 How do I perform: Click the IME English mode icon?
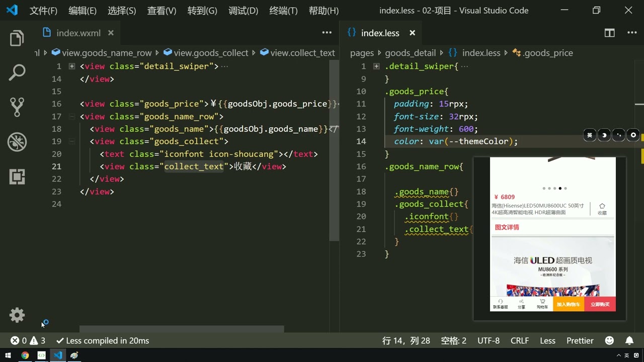coord(590,135)
